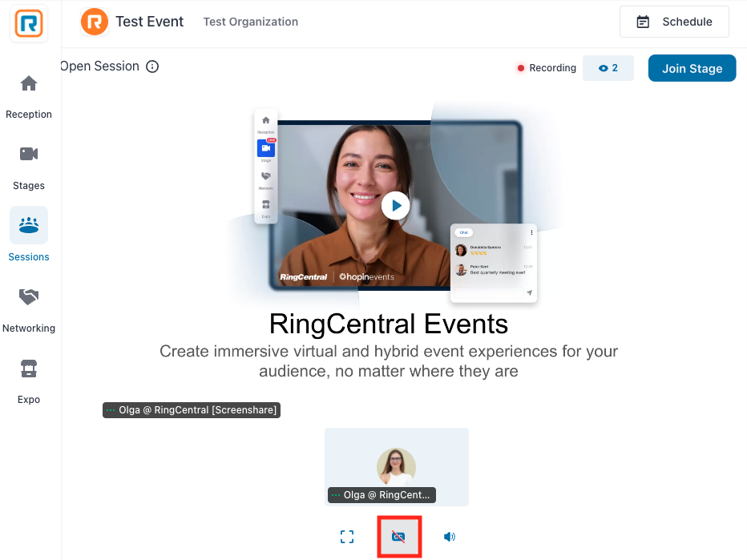This screenshot has width=747, height=560.
Task: Click the Open Session heading
Action: [x=99, y=66]
